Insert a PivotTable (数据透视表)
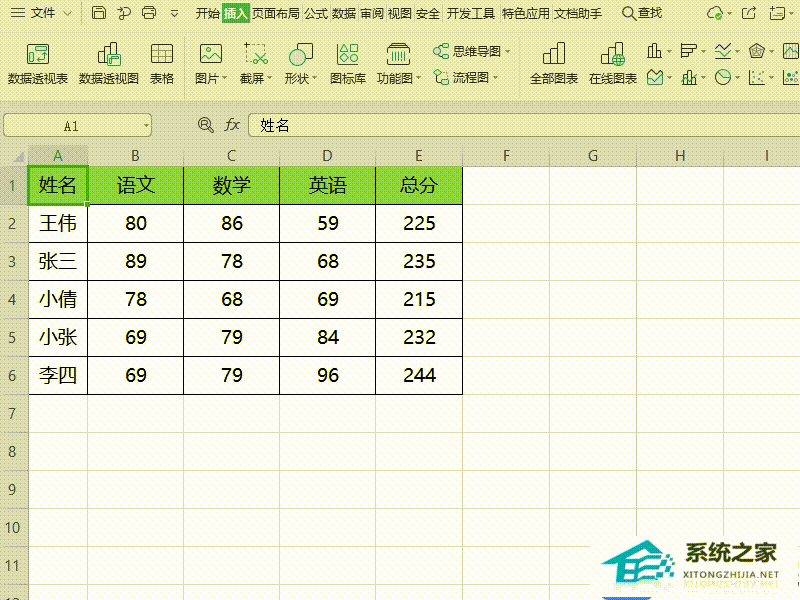The height and width of the screenshot is (600, 800). pyautogui.click(x=38, y=64)
